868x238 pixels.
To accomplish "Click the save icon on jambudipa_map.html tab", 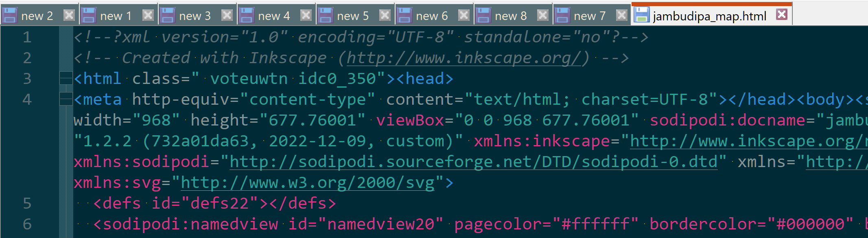I will [642, 15].
